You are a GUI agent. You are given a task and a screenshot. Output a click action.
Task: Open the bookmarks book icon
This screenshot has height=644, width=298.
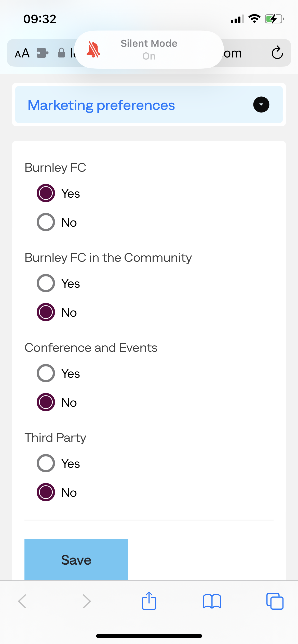212,601
